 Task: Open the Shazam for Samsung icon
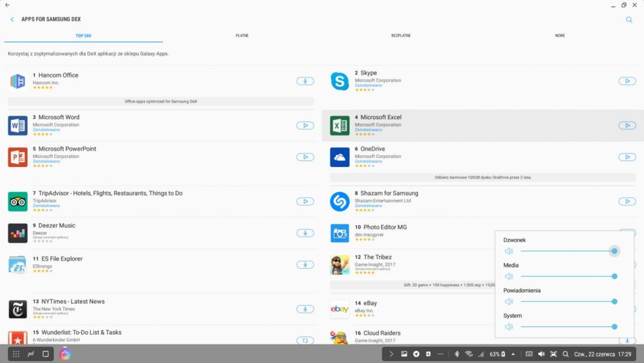(339, 201)
